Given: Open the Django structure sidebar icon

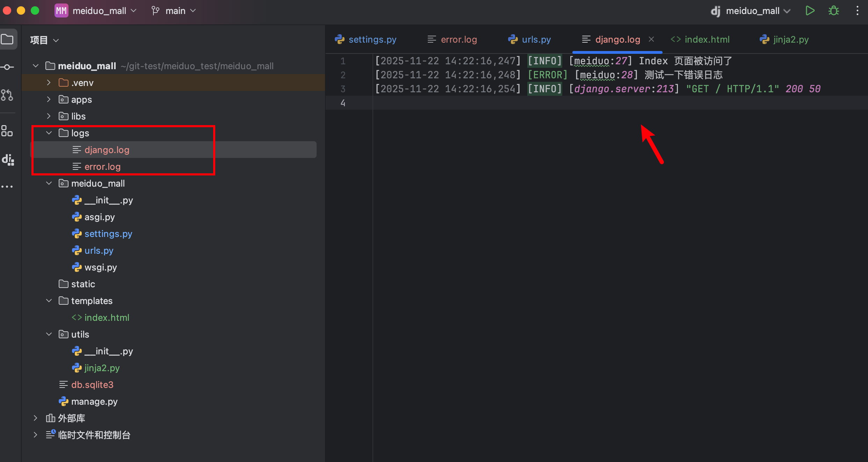Looking at the screenshot, I should coord(8,160).
